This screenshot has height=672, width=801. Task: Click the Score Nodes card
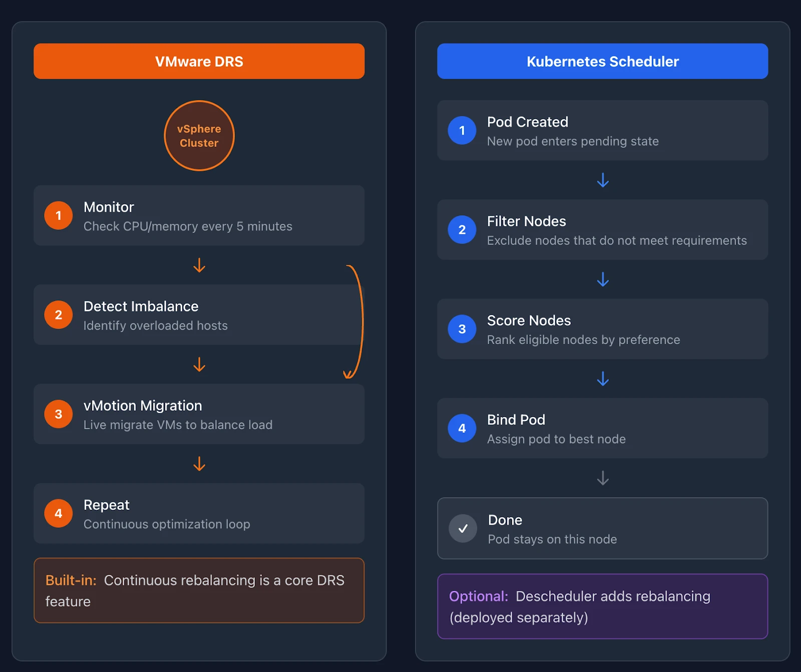point(602,329)
